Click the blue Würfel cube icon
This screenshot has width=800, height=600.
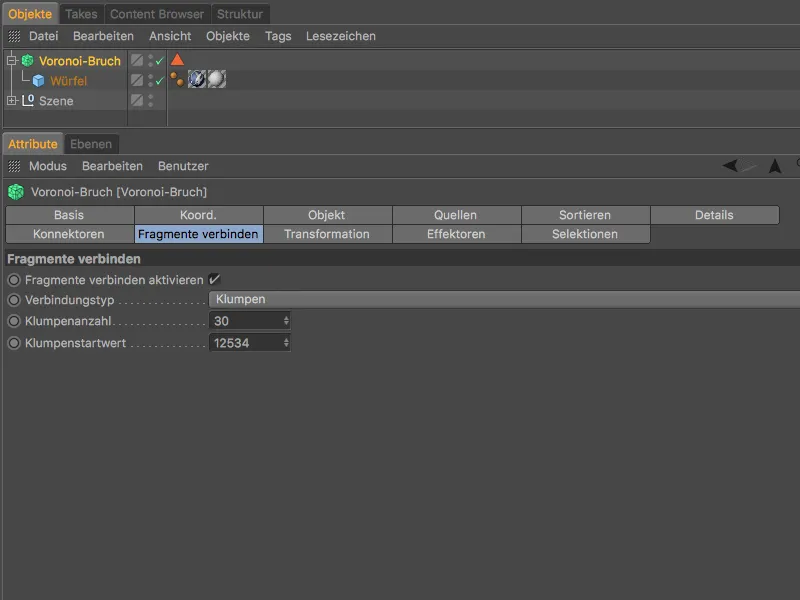pos(38,81)
